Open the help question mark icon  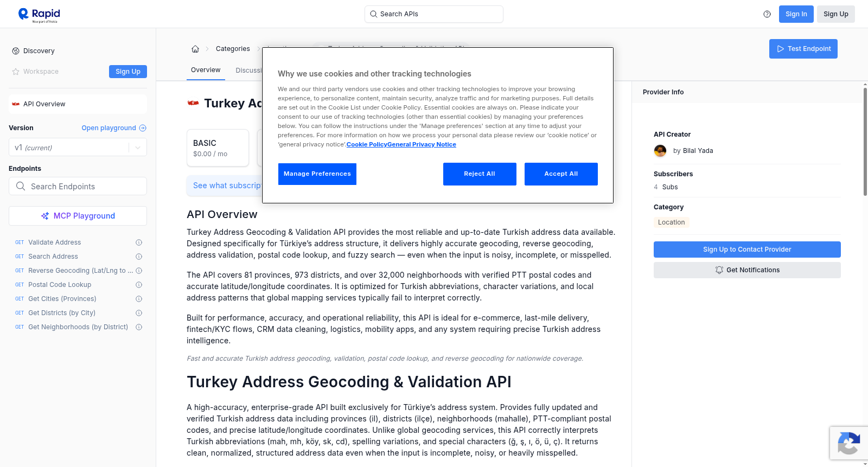[767, 14]
